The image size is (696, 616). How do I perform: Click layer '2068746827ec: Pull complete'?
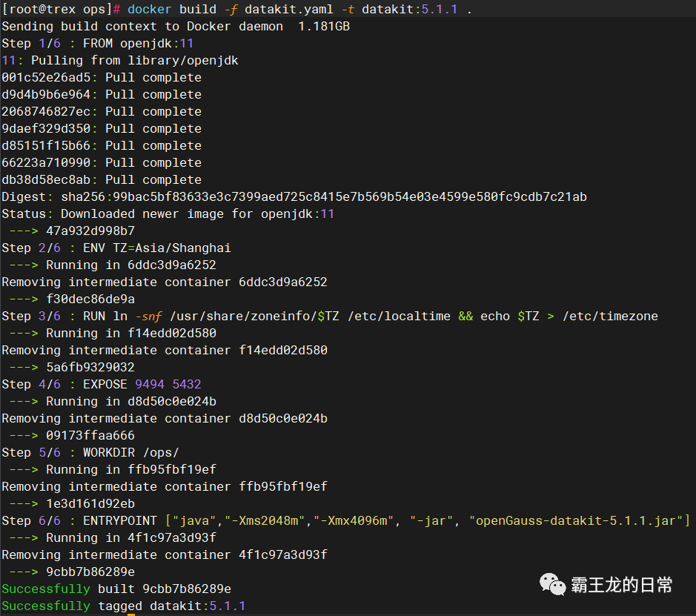102,112
